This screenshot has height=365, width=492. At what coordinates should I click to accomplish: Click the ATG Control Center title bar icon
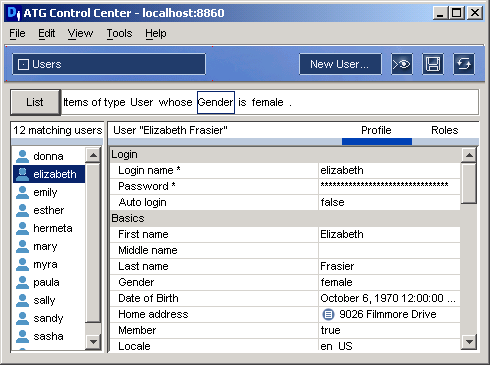click(14, 13)
